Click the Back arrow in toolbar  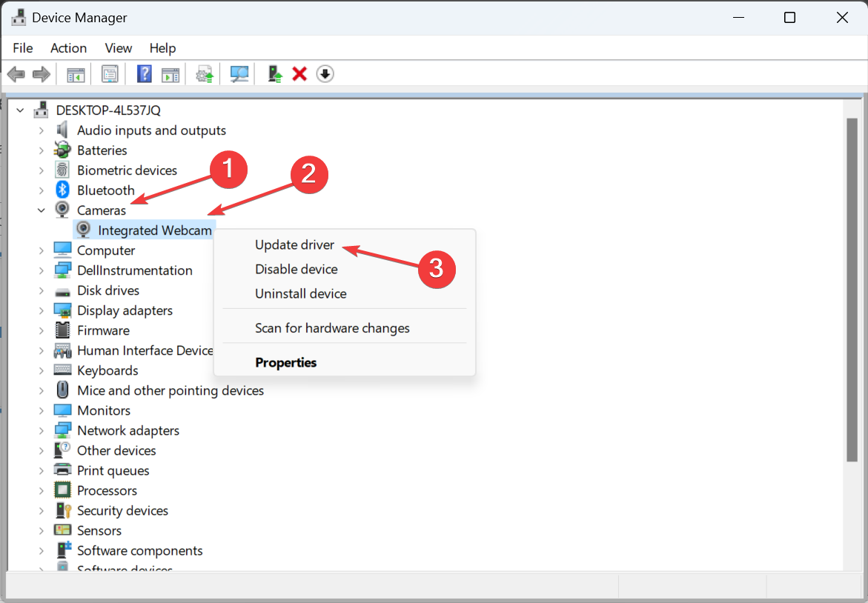coord(16,73)
